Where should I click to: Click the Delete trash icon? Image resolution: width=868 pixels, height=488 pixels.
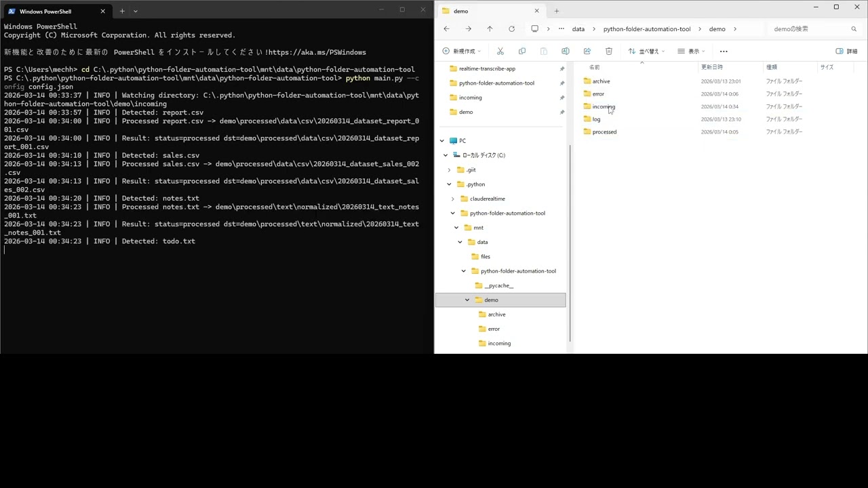608,51
